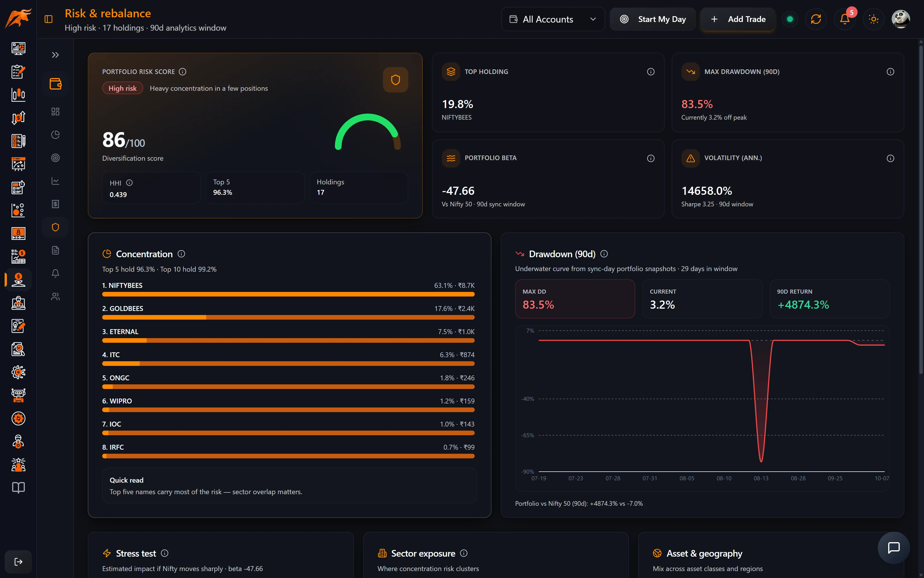This screenshot has width=924, height=578.
Task: Click the Top 5 '96.3%' stat tile
Action: click(x=255, y=187)
